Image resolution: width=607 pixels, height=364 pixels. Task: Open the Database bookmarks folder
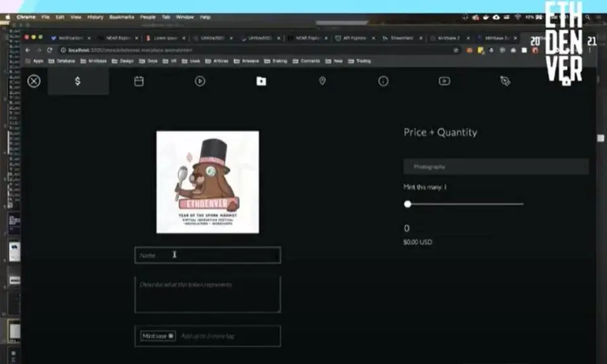(x=62, y=61)
